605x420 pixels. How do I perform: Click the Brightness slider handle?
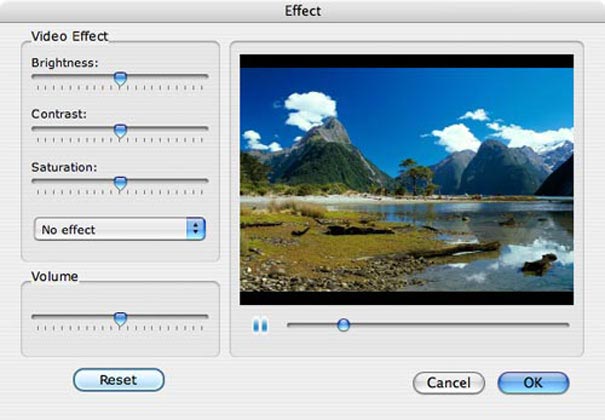pos(120,79)
